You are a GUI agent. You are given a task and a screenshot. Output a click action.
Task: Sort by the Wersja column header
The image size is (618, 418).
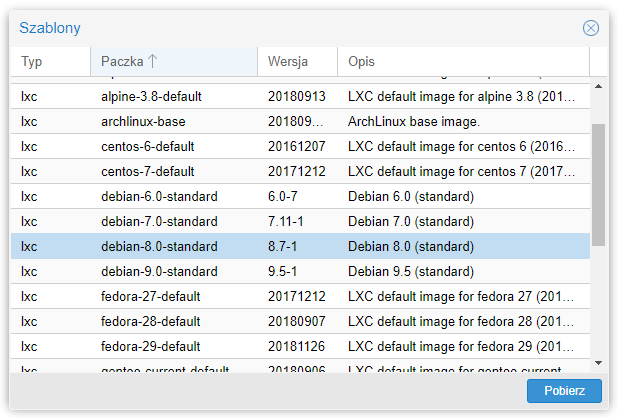pos(288,62)
